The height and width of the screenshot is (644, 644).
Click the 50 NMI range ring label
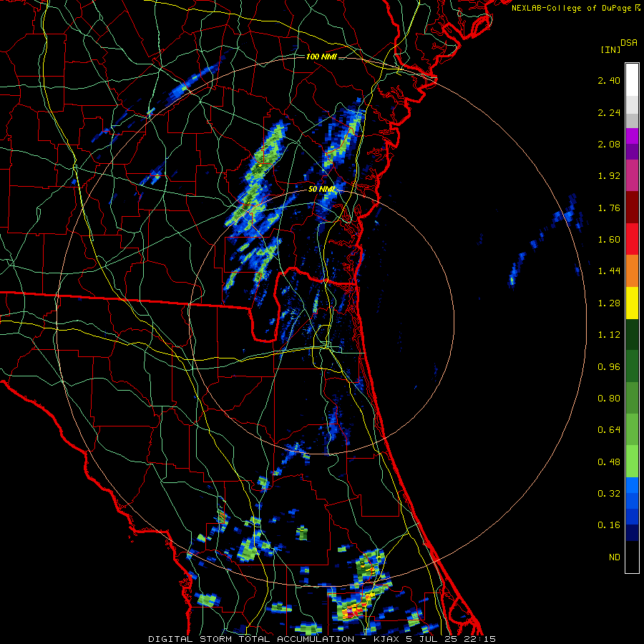321,190
